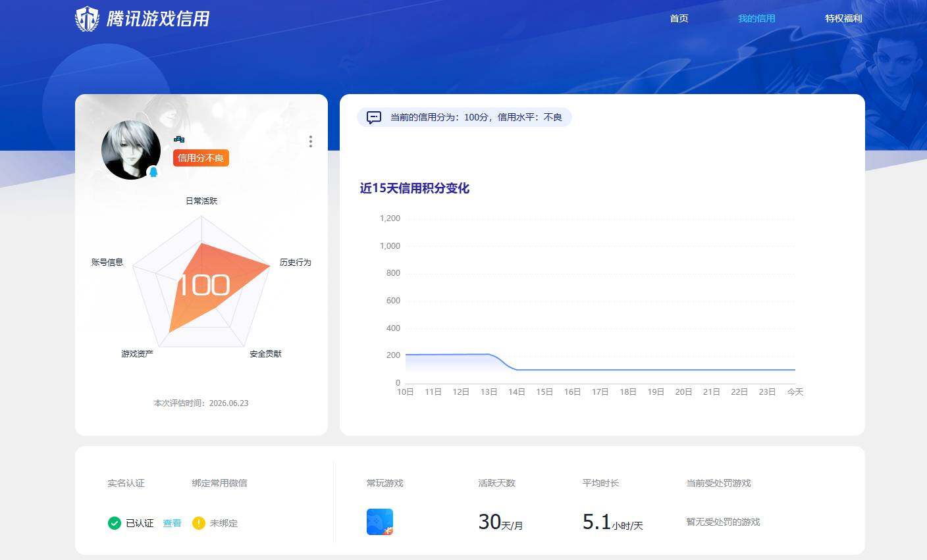Click the 100 score in radar chart
This screenshot has height=560, width=927.
point(203,285)
